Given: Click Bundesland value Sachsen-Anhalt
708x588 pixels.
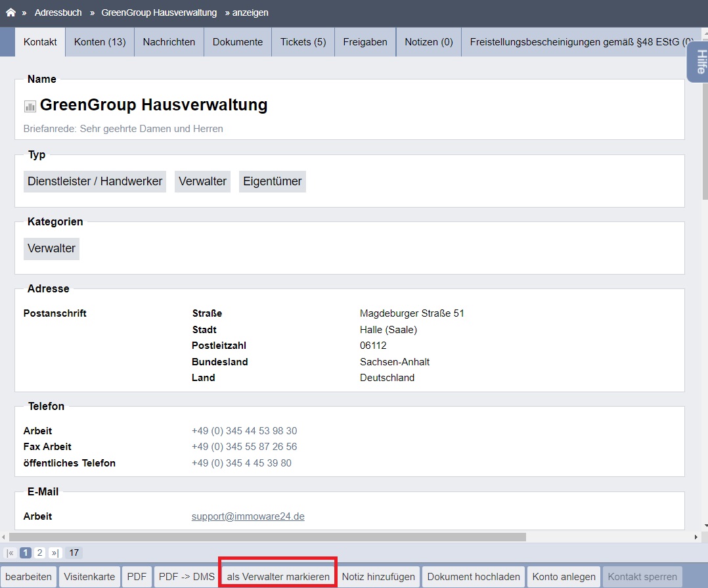Looking at the screenshot, I should click(395, 362).
